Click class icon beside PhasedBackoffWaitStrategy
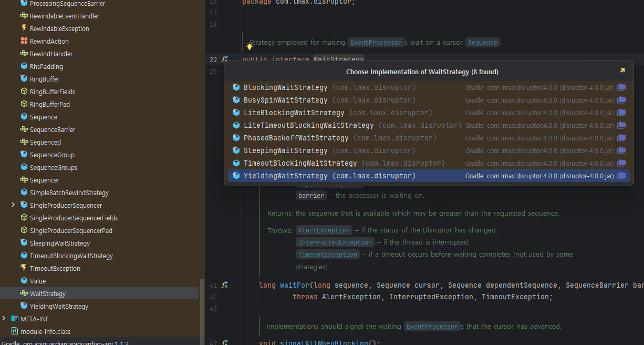The image size is (644, 345). (236, 138)
